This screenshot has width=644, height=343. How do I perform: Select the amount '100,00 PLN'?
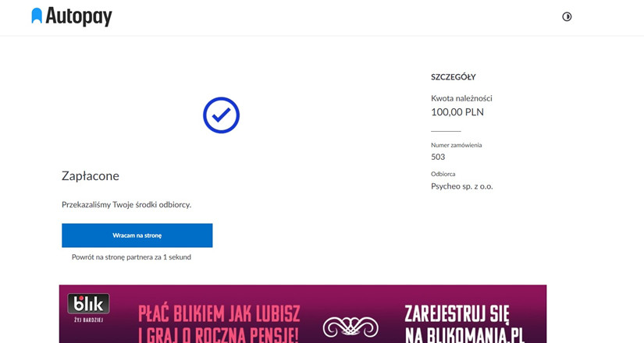coord(457,112)
